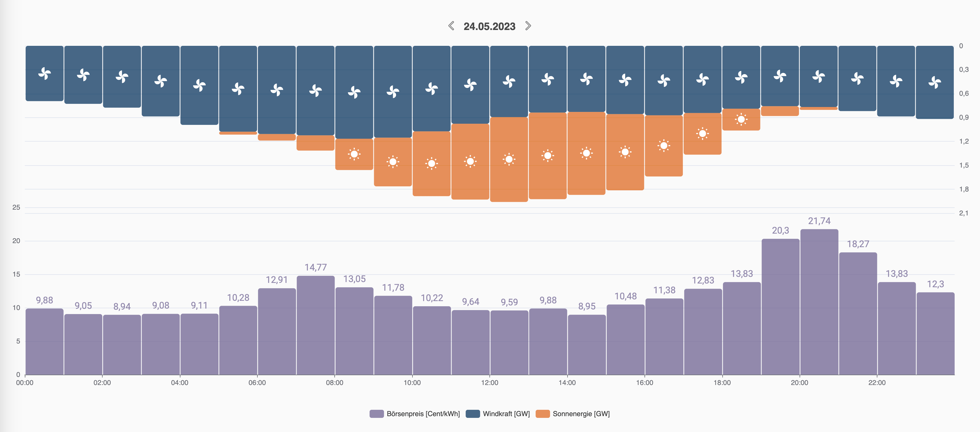
Task: Click the sun icon at 18:00
Action: click(x=741, y=119)
